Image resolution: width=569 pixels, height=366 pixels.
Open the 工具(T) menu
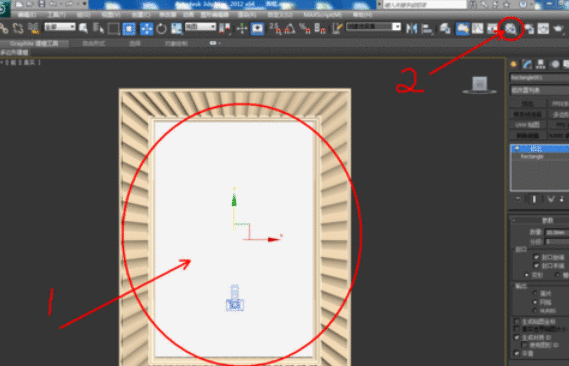coord(56,15)
